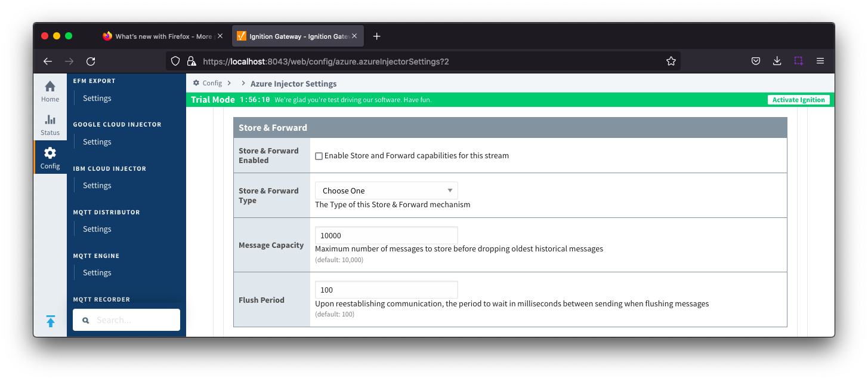This screenshot has height=381, width=868.
Task: Go back with the browser back arrow
Action: click(48, 61)
